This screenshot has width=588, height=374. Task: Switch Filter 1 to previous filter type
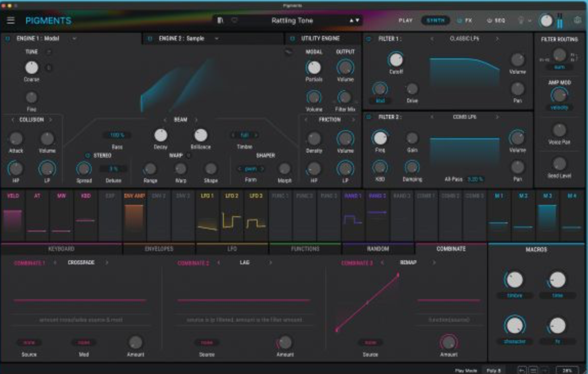click(432, 38)
